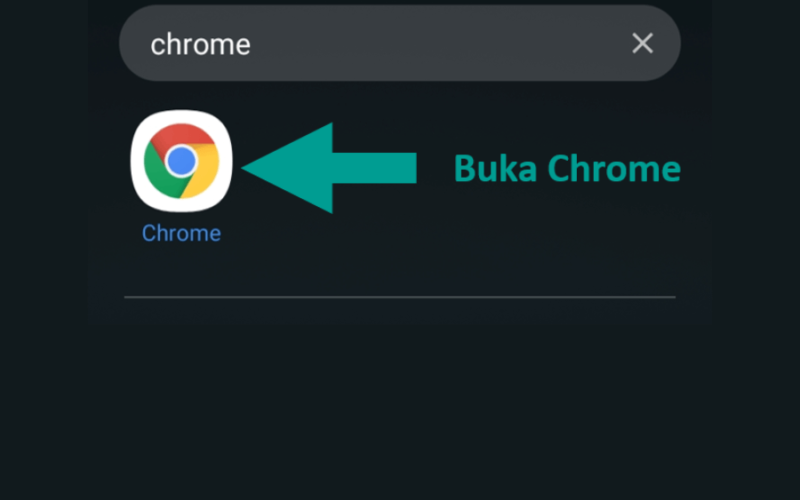Click the typed word chrome in search bar

(x=201, y=44)
